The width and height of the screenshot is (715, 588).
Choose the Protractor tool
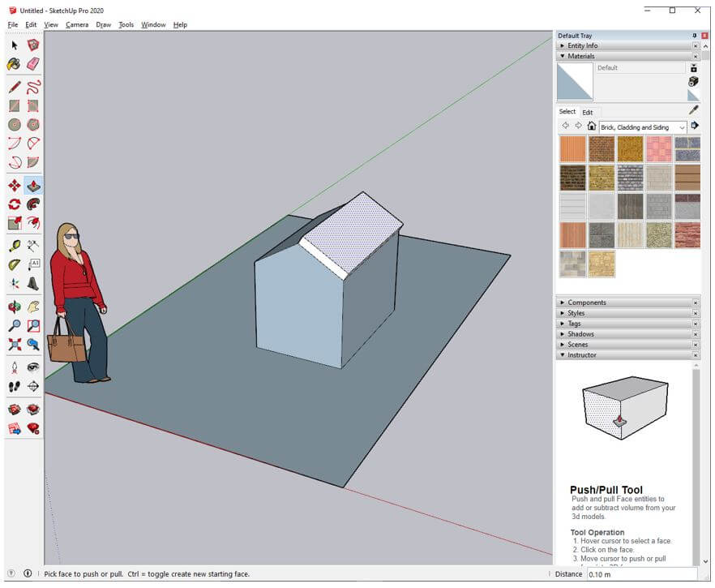[14, 264]
